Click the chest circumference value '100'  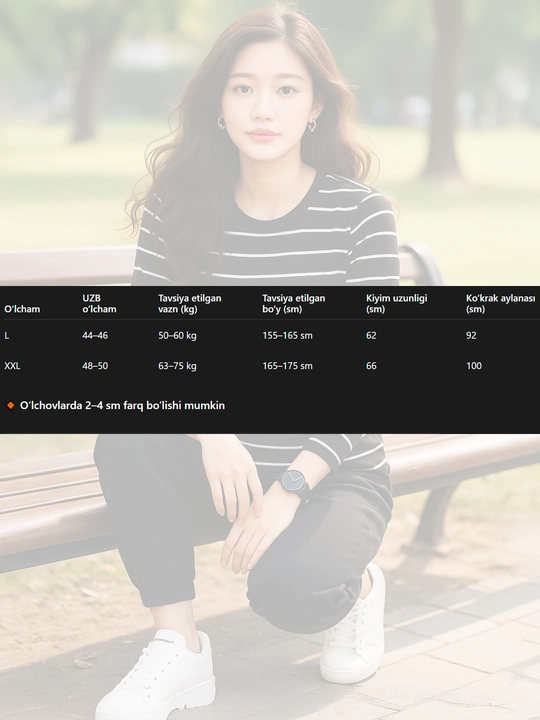(x=474, y=366)
